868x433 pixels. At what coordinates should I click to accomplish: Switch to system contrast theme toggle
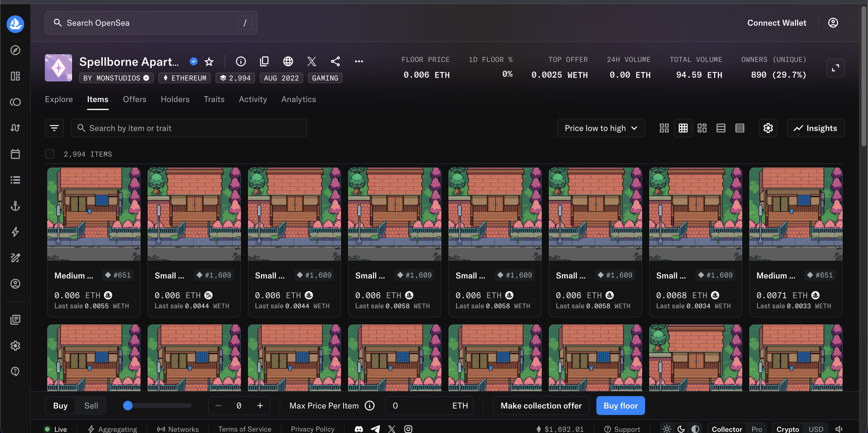point(695,429)
